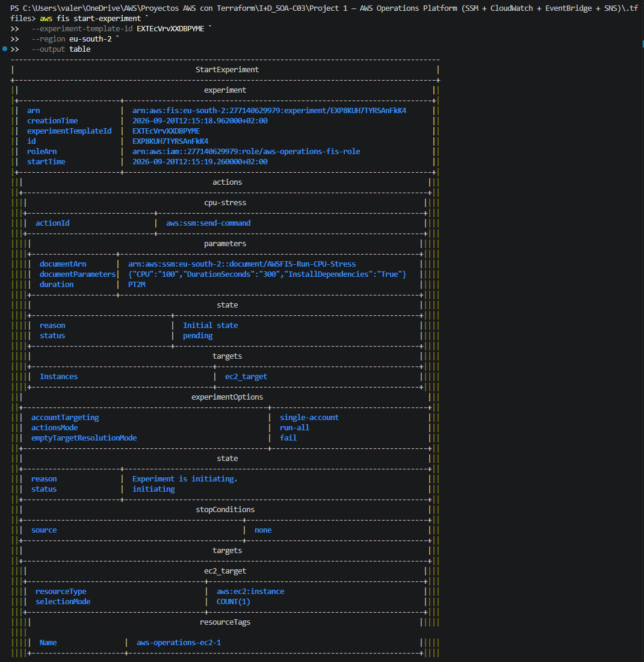Viewport: 644px width, 662px height.
Task: Click the 'pending' status value
Action: pos(197,336)
